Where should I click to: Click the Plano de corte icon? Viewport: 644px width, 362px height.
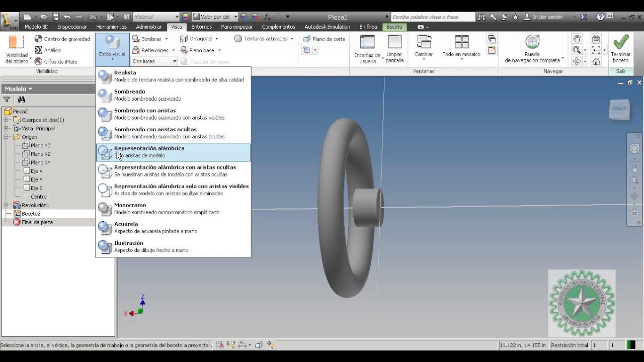pos(306,39)
